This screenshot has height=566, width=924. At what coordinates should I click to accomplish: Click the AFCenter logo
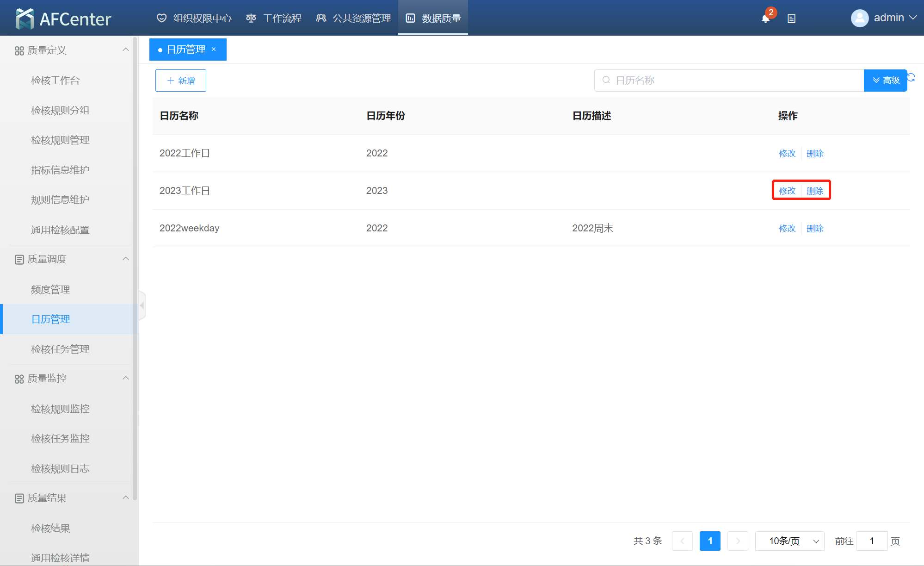pos(63,19)
